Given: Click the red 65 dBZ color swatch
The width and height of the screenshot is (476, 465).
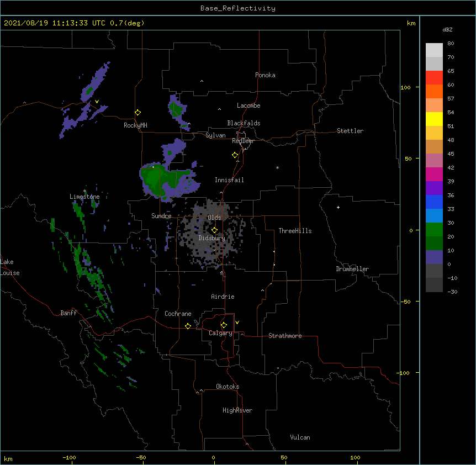Looking at the screenshot, I should click(434, 77).
